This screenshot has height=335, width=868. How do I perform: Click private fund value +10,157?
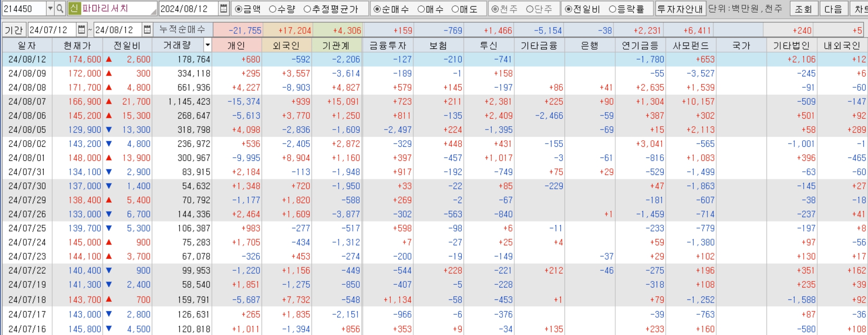click(698, 101)
